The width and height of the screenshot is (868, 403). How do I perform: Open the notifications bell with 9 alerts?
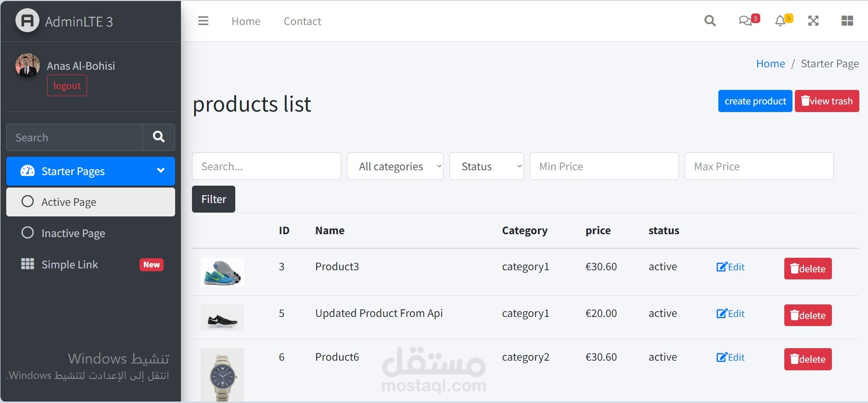(x=780, y=21)
